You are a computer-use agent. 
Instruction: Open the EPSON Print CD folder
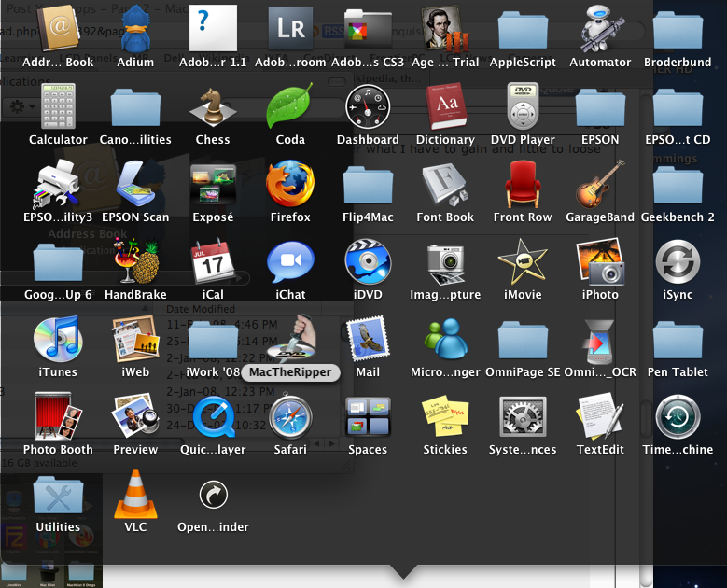click(678, 107)
